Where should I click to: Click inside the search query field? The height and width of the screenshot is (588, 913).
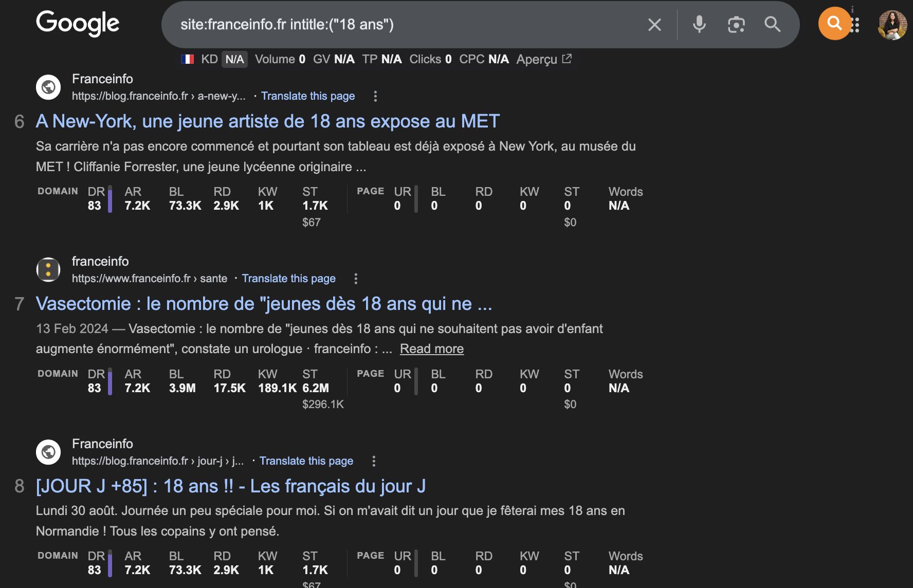(x=360, y=24)
